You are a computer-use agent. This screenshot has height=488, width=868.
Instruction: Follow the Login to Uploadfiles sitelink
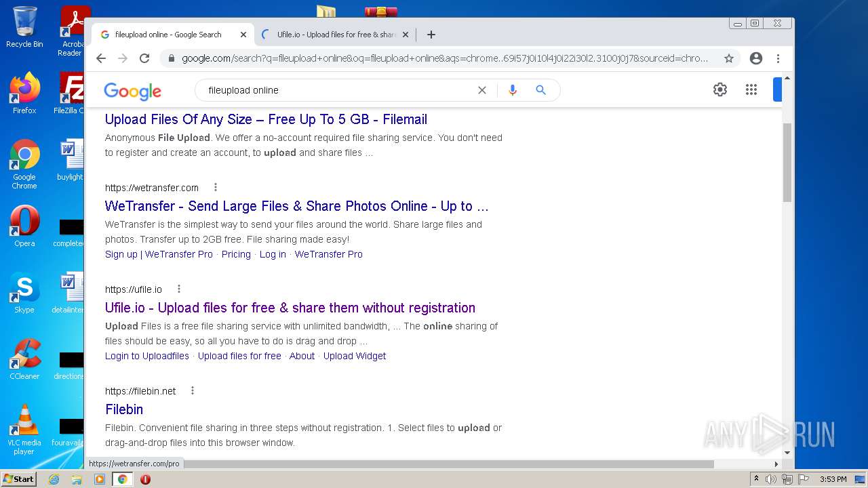(147, 356)
